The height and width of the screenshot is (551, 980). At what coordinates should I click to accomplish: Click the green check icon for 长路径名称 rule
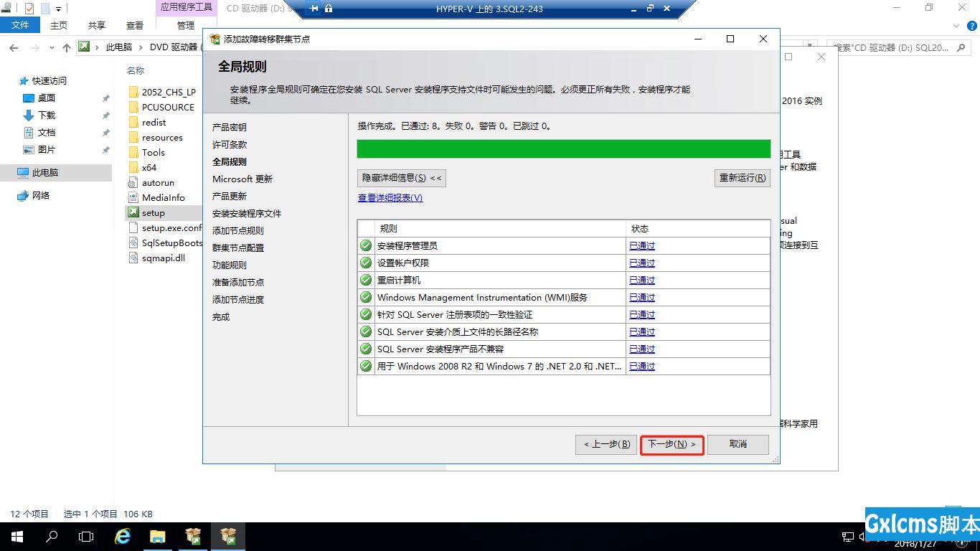pos(366,331)
